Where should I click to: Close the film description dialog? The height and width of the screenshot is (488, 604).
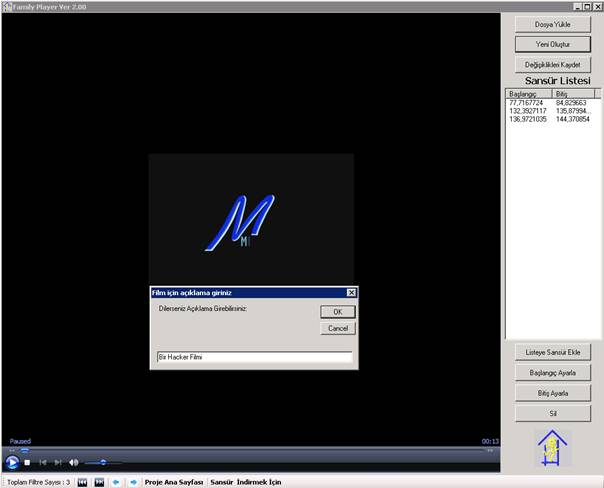pos(351,292)
